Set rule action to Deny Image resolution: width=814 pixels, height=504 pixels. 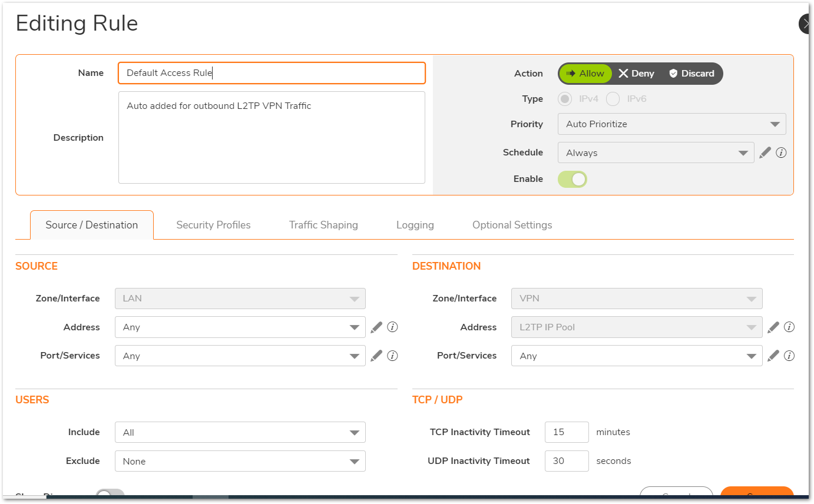click(x=636, y=74)
